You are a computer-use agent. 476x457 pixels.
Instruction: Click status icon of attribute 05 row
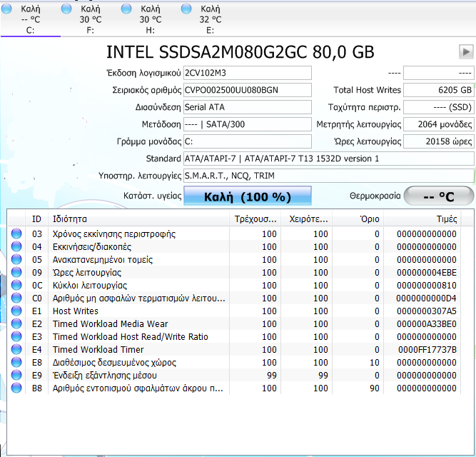[x=16, y=260]
